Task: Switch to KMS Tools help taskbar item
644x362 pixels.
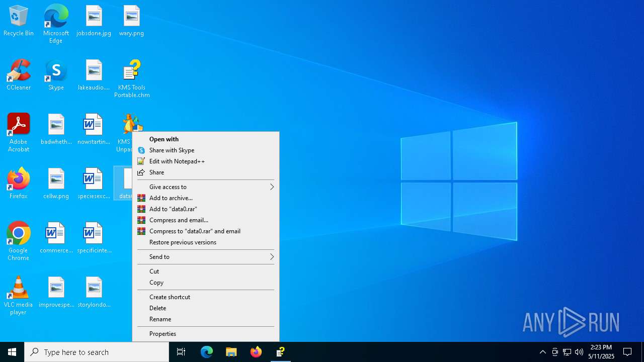Action: click(281, 352)
